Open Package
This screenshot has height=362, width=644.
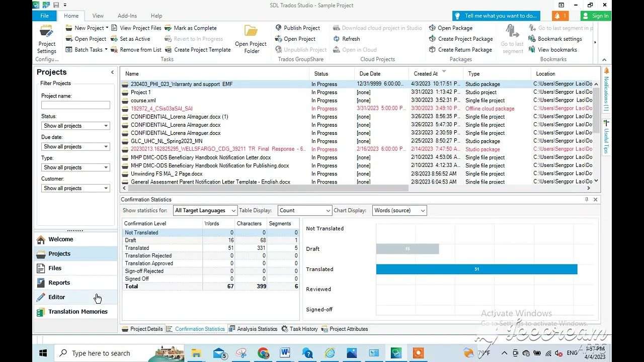(x=451, y=28)
